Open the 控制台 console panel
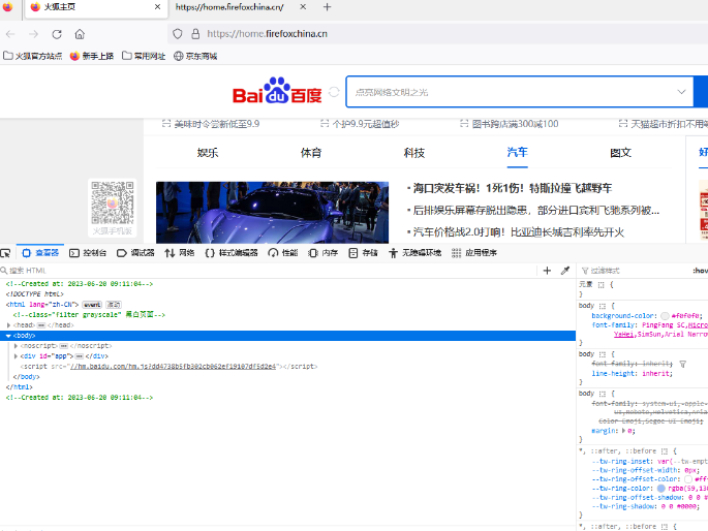 coord(88,253)
